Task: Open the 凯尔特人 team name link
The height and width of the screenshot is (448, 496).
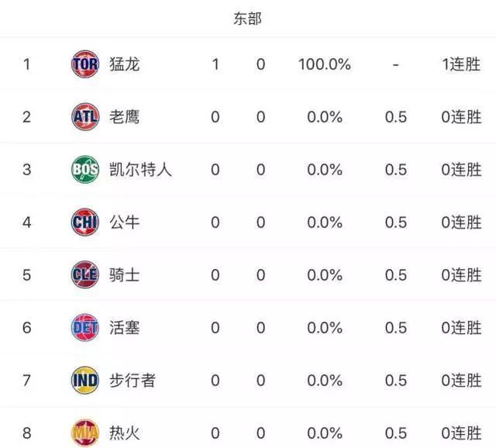Action: point(140,169)
